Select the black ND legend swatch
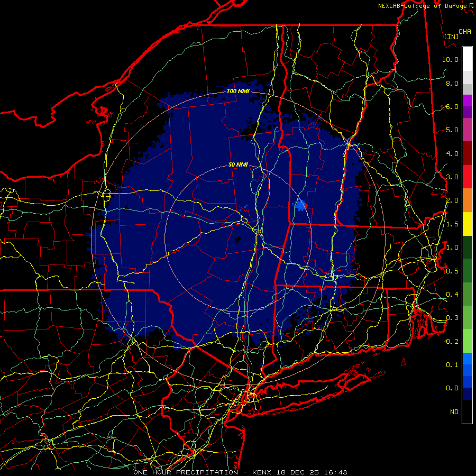Image resolution: width=476 pixels, height=476 pixels. 467,411
